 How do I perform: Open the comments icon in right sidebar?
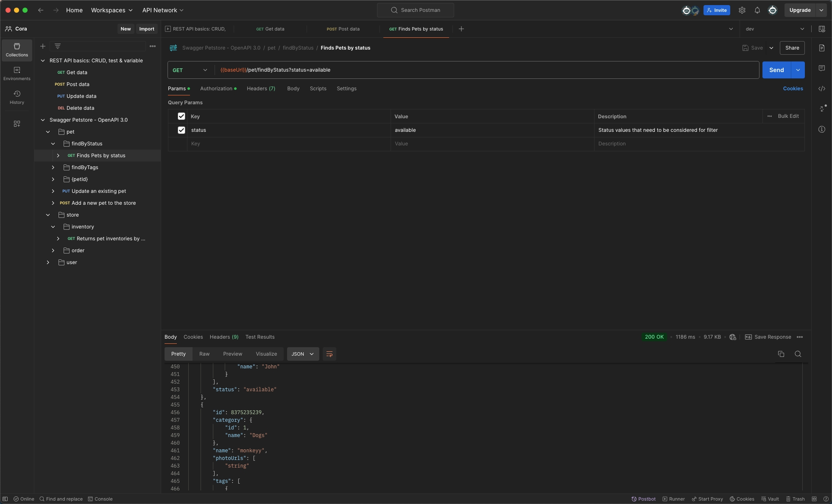822,68
